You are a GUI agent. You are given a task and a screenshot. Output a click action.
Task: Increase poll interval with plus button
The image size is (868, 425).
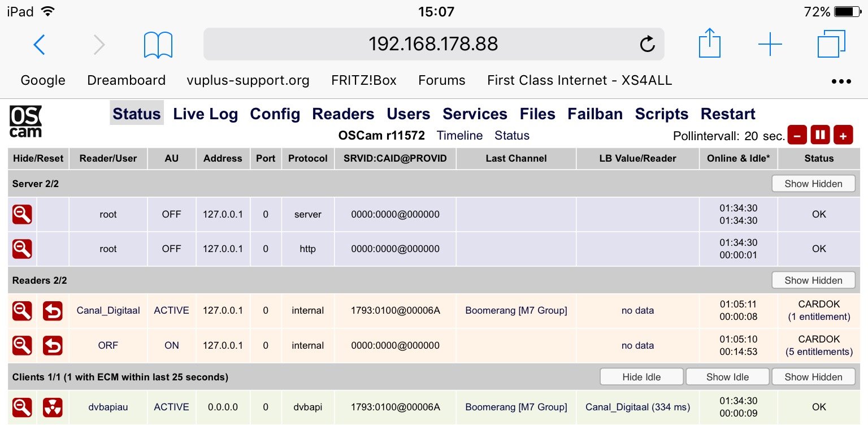point(843,136)
